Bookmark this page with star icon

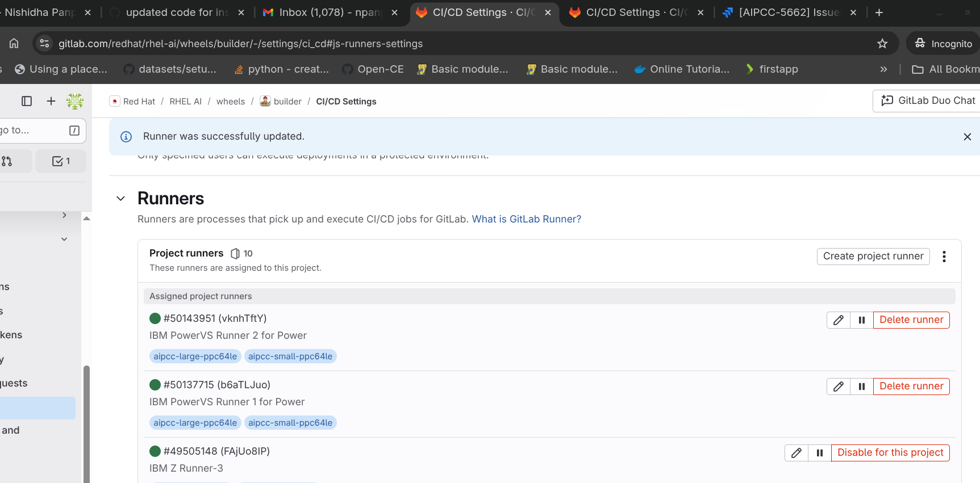(882, 44)
